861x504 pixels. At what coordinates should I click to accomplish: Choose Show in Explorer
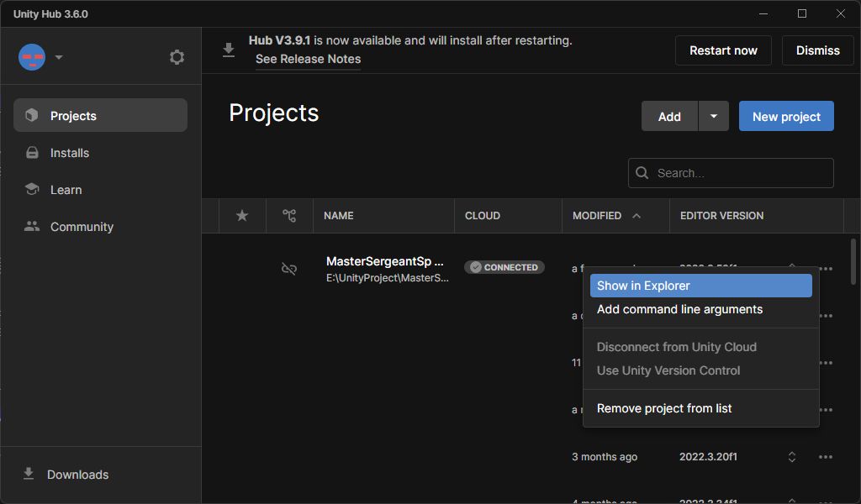coord(700,286)
